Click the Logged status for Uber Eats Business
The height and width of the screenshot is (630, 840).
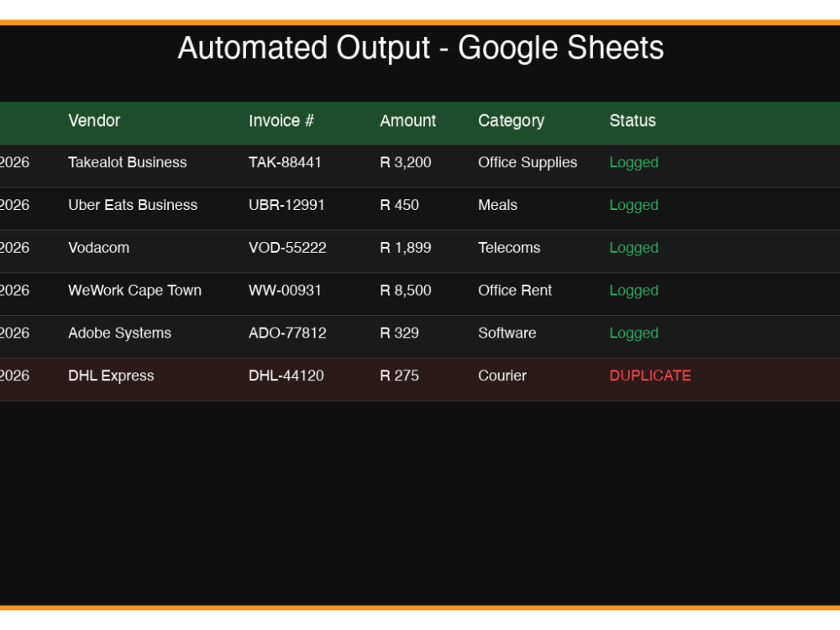633,206
